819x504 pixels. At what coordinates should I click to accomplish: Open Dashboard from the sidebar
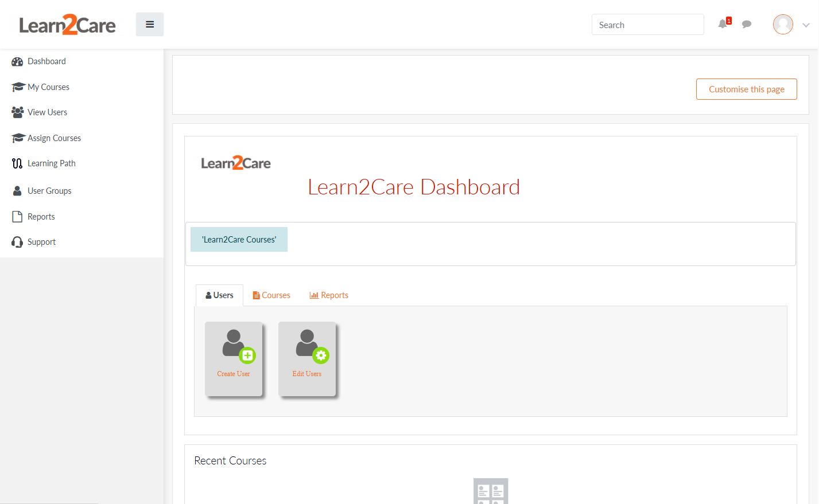(46, 61)
